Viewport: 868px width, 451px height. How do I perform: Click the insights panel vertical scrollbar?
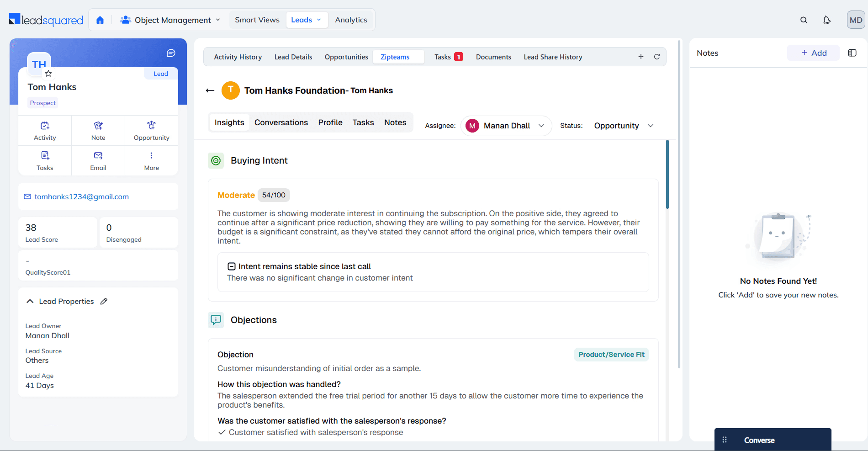(667, 175)
